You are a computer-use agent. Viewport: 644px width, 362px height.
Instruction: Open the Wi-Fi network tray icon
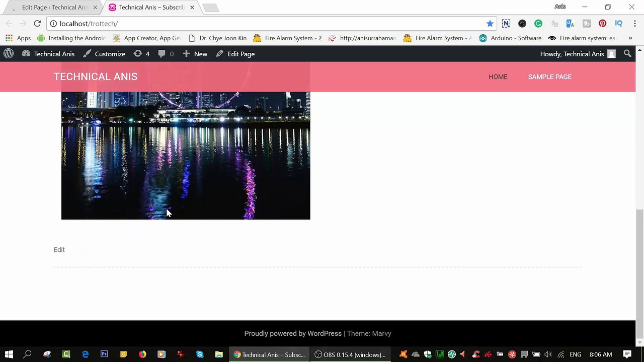tap(560, 354)
